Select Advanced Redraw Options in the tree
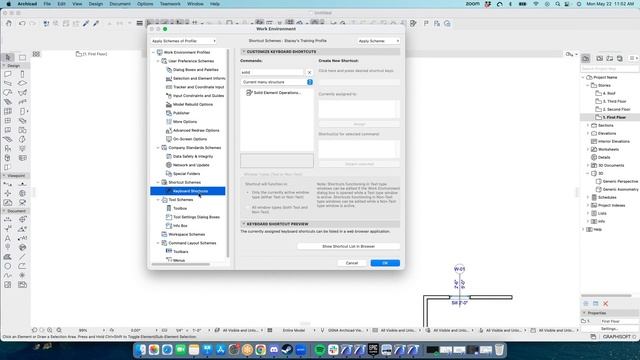The height and width of the screenshot is (360, 640). (196, 130)
